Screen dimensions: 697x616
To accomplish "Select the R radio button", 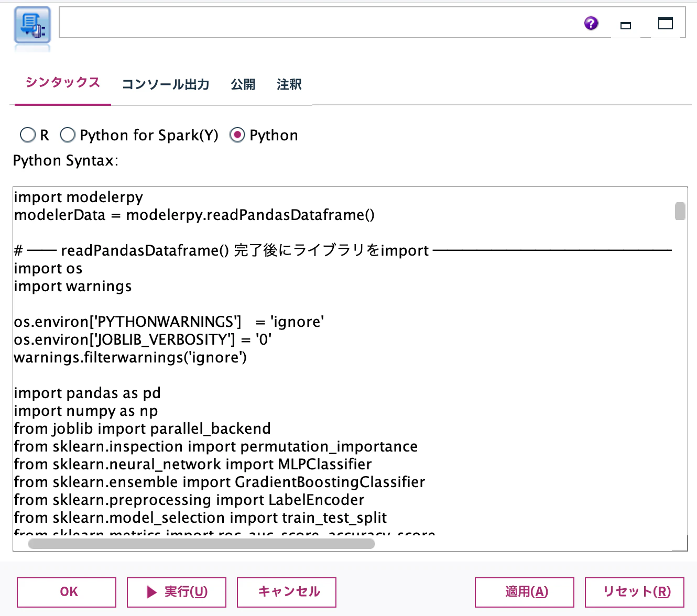I will click(x=28, y=135).
